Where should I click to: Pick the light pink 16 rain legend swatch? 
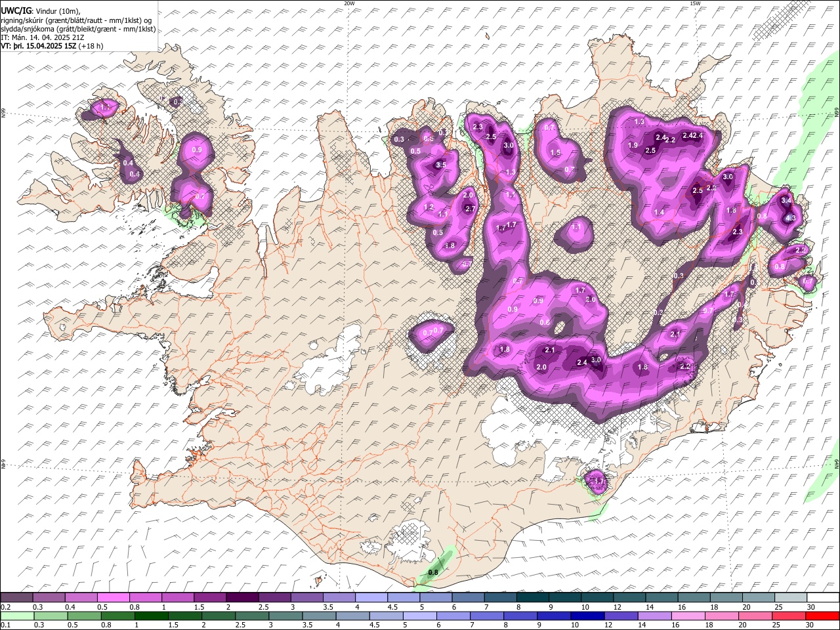click(x=688, y=616)
